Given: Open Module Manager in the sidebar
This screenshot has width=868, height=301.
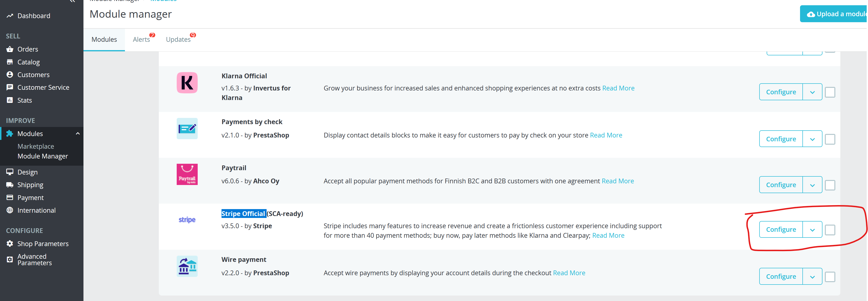Looking at the screenshot, I should click(43, 156).
